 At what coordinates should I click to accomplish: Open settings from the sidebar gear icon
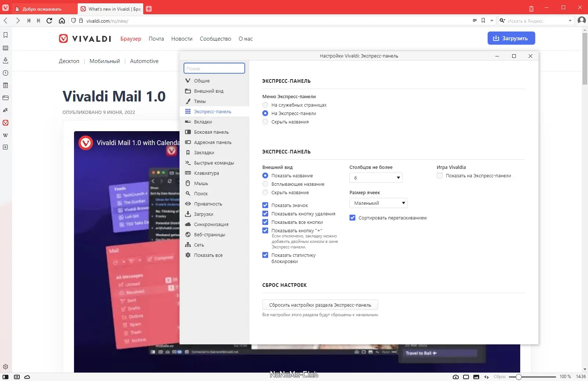[5, 367]
